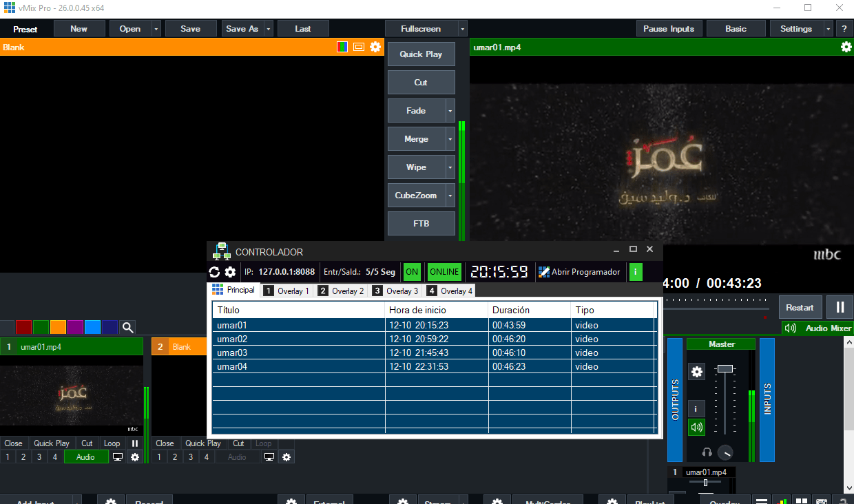Screen dimensions: 854x504
Task: Click the fullscreen rectangle icon in preview header
Action: pyautogui.click(x=359, y=47)
